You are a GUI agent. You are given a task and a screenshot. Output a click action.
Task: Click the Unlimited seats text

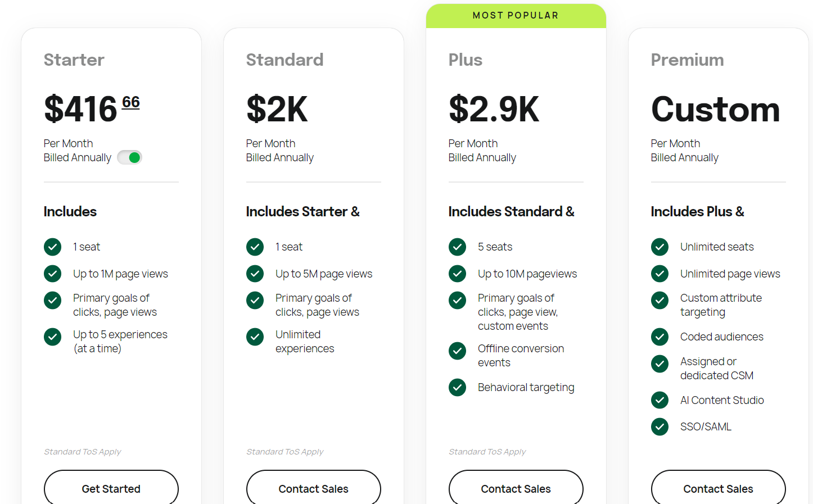point(717,247)
